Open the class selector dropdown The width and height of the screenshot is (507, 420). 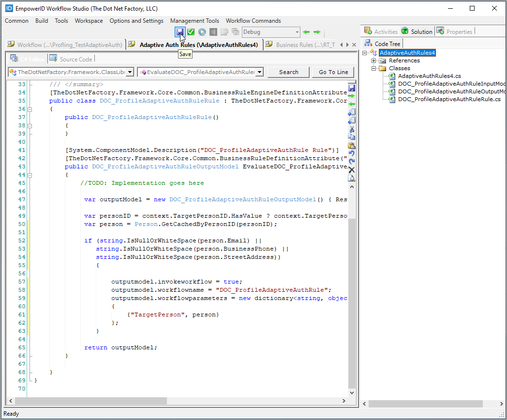tap(130, 72)
